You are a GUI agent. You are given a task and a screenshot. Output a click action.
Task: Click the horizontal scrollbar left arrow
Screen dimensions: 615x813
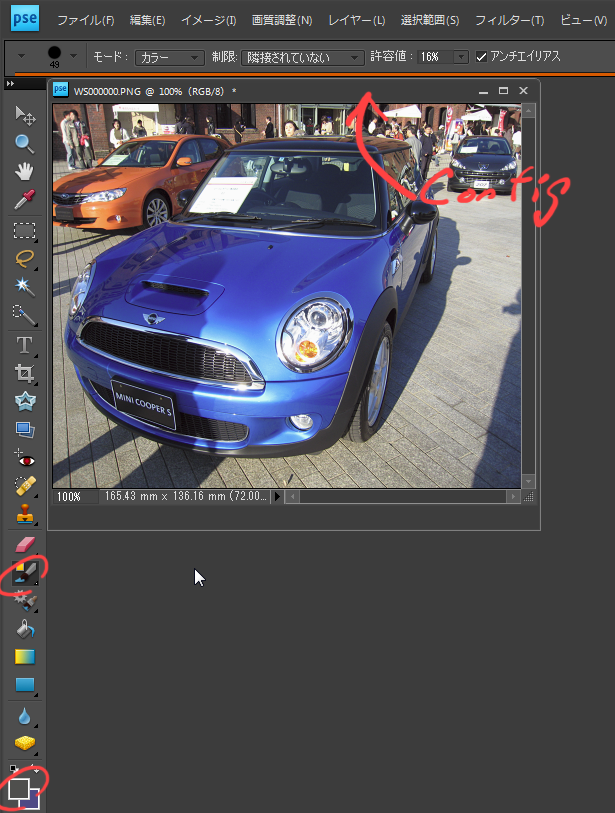[x=292, y=497]
